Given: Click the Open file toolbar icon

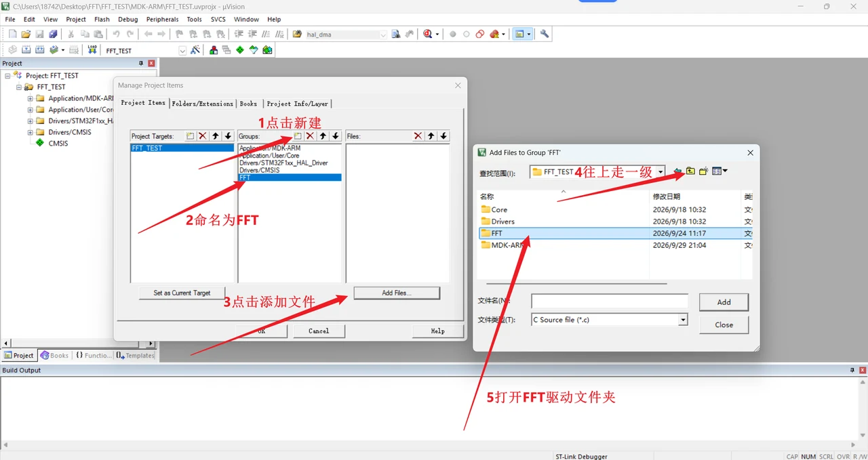Looking at the screenshot, I should pyautogui.click(x=26, y=34).
